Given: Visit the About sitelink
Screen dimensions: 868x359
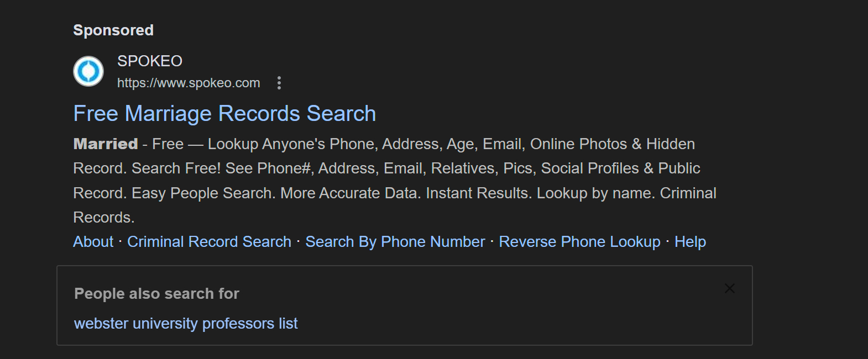Looking at the screenshot, I should 92,241.
